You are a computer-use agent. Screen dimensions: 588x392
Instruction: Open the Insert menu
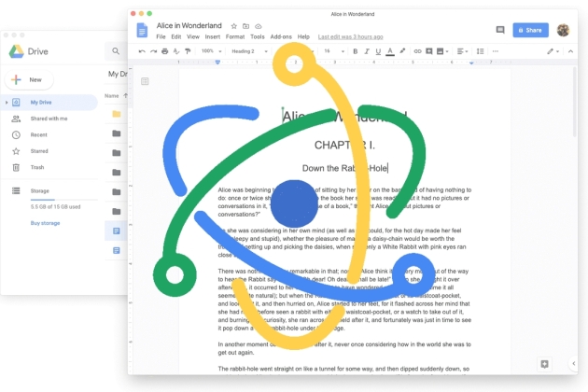point(213,36)
